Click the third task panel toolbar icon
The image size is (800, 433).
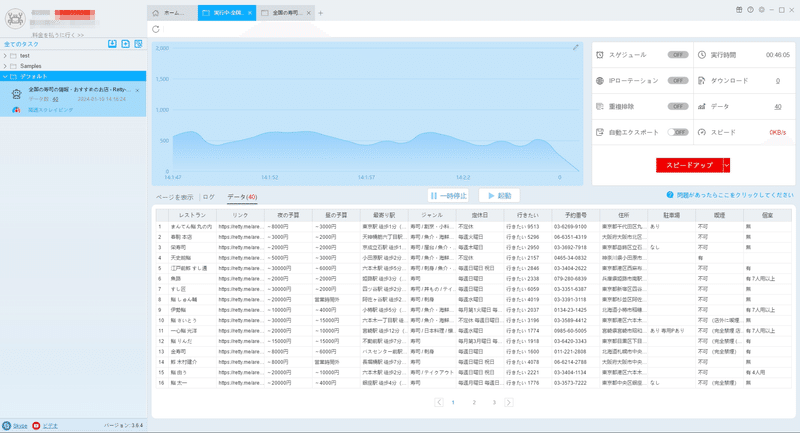click(138, 44)
